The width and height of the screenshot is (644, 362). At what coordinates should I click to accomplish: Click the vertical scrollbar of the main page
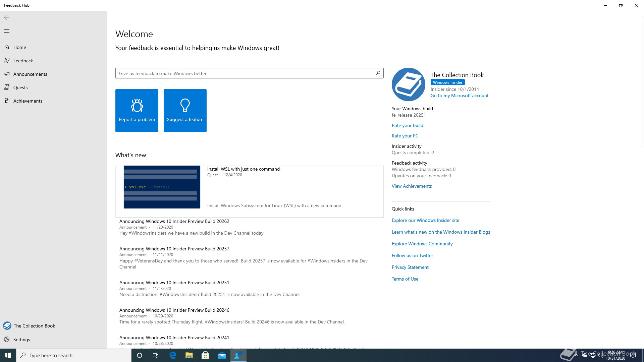[643, 80]
